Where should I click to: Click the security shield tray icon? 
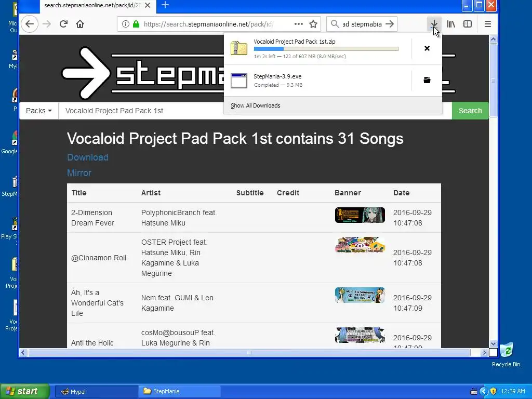pos(494,391)
